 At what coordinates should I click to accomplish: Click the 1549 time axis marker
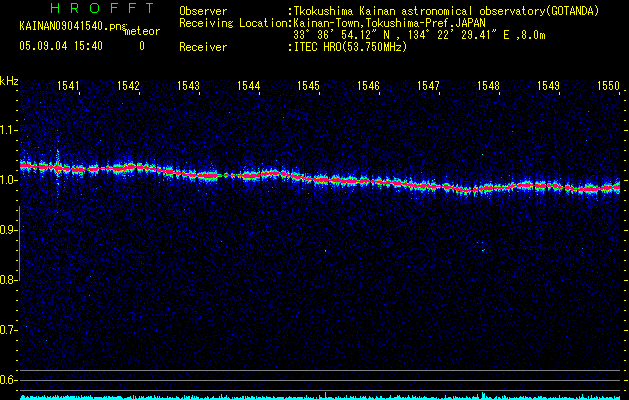(x=548, y=85)
